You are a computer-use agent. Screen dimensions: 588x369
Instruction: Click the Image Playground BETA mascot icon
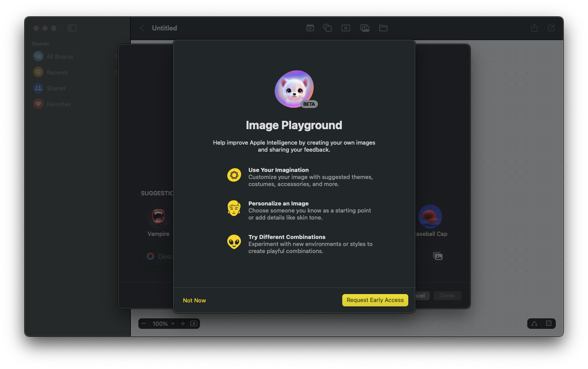pos(295,89)
